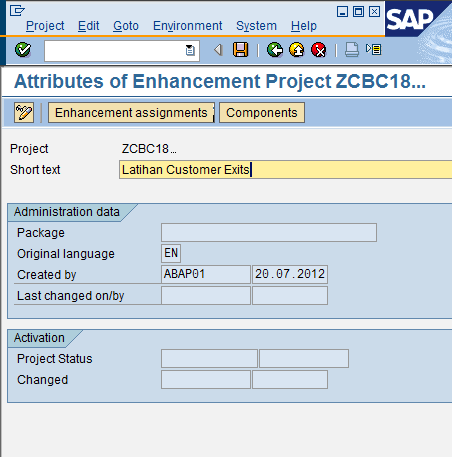Exit using the yellow up-arrow icon

click(x=297, y=50)
